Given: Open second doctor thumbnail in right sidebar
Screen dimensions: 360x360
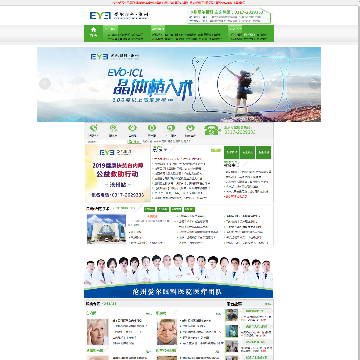Looking at the screenshot, I should [x=231, y=331].
